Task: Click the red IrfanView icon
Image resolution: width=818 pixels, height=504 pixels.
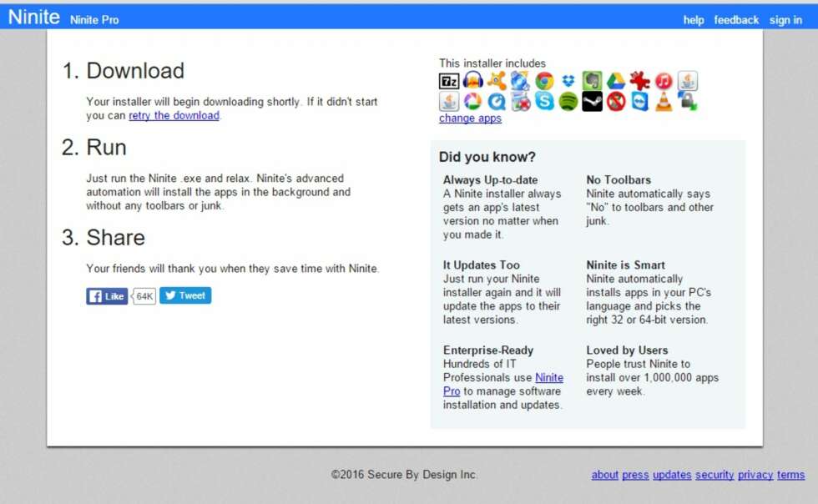Action: [x=639, y=81]
